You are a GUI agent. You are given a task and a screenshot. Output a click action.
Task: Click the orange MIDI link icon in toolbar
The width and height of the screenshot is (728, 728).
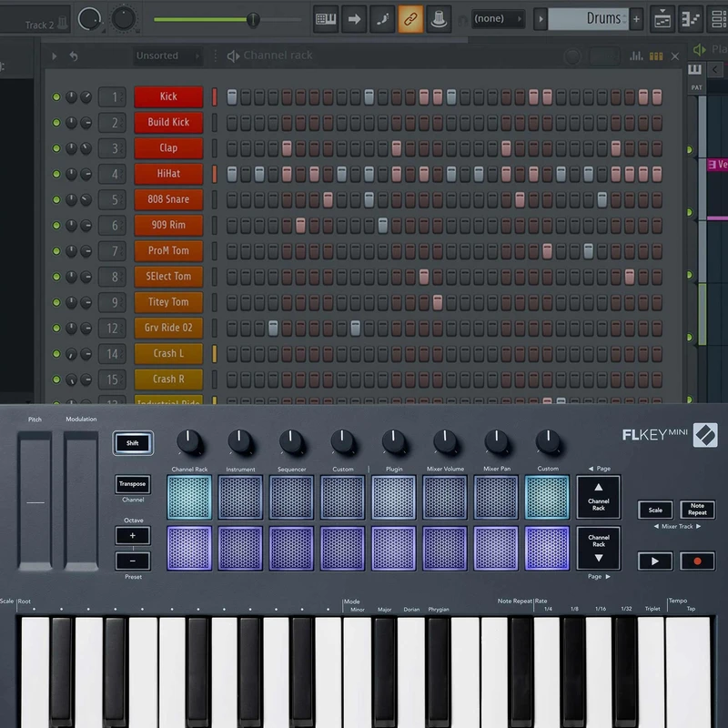click(x=410, y=18)
